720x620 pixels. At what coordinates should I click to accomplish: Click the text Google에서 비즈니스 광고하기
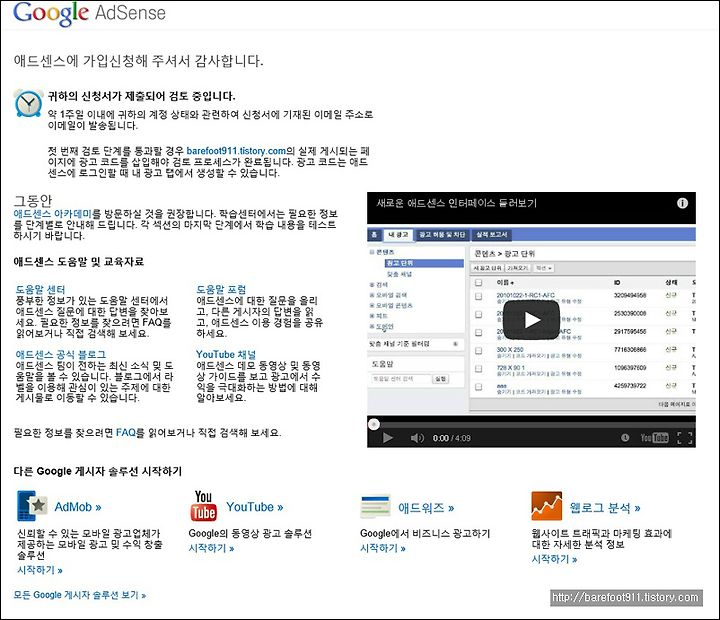click(425, 533)
